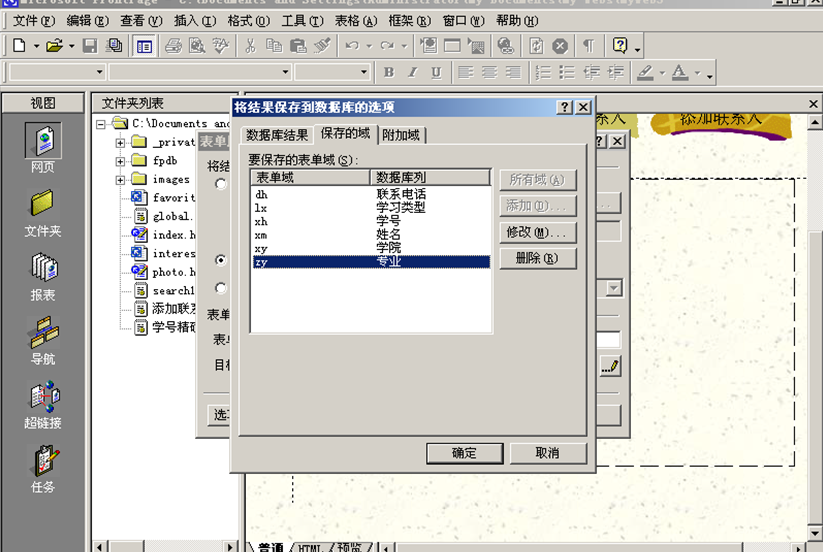This screenshot has height=552, width=823.
Task: Select the xm 姓名 row in field list
Action: [x=371, y=235]
